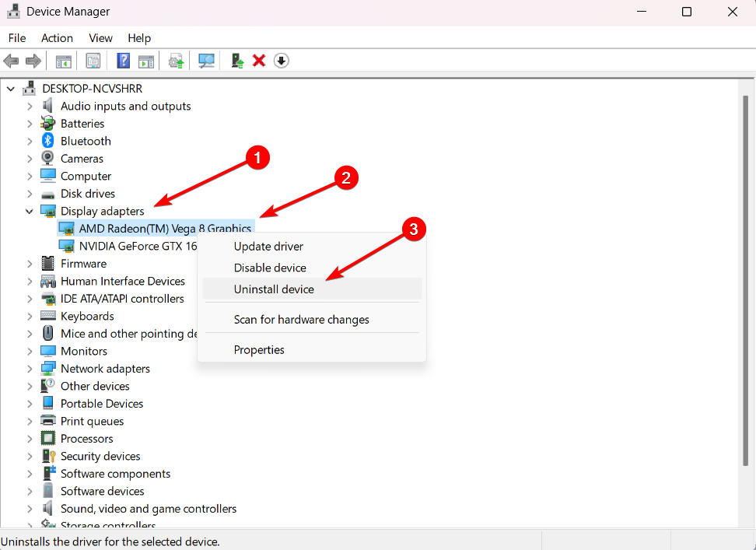Open the View menu

pyautogui.click(x=100, y=37)
